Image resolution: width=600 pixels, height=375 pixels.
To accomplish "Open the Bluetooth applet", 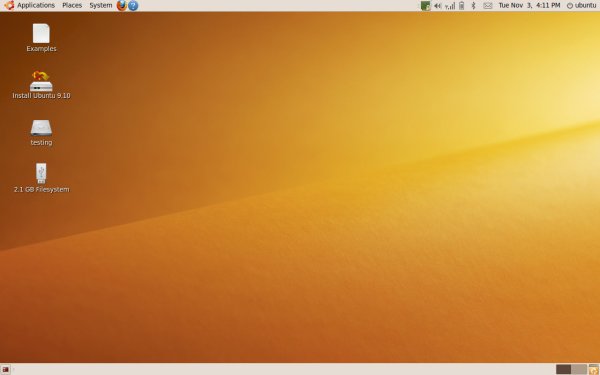I will [473, 5].
